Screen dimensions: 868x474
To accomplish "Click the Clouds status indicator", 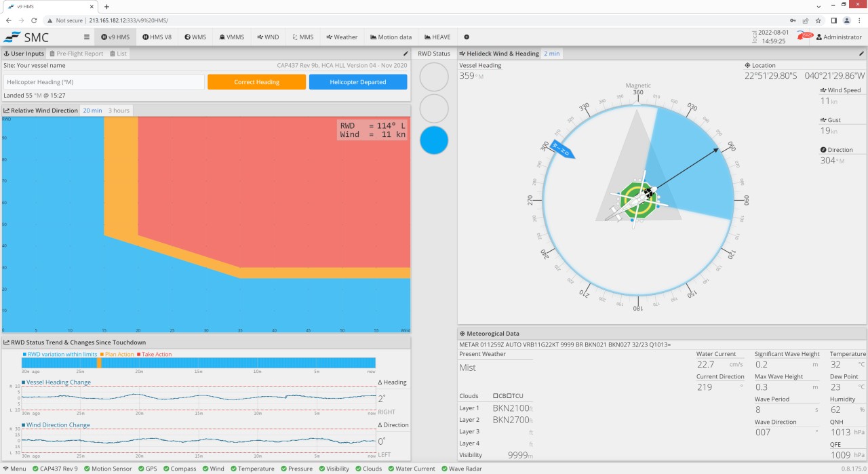I will coord(368,469).
